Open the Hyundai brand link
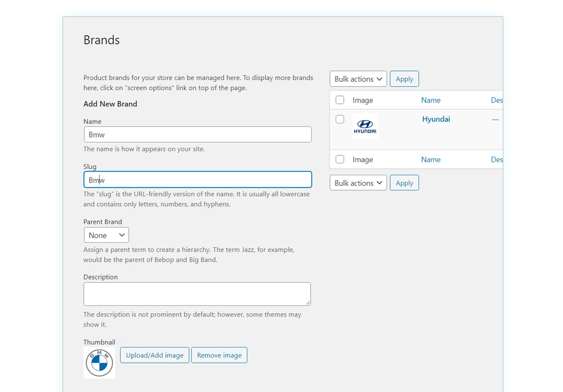This screenshot has height=392, width=563. click(436, 119)
